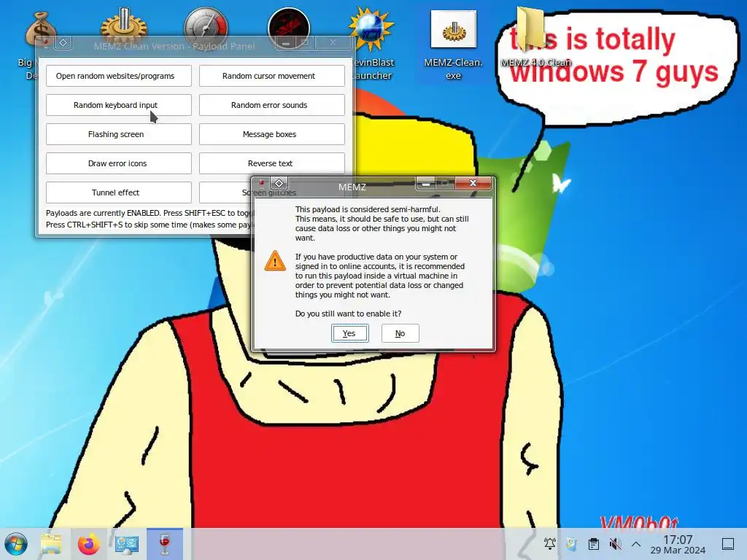This screenshot has height=560, width=747.
Task: Toggle Flashing screen payload
Action: point(119,134)
